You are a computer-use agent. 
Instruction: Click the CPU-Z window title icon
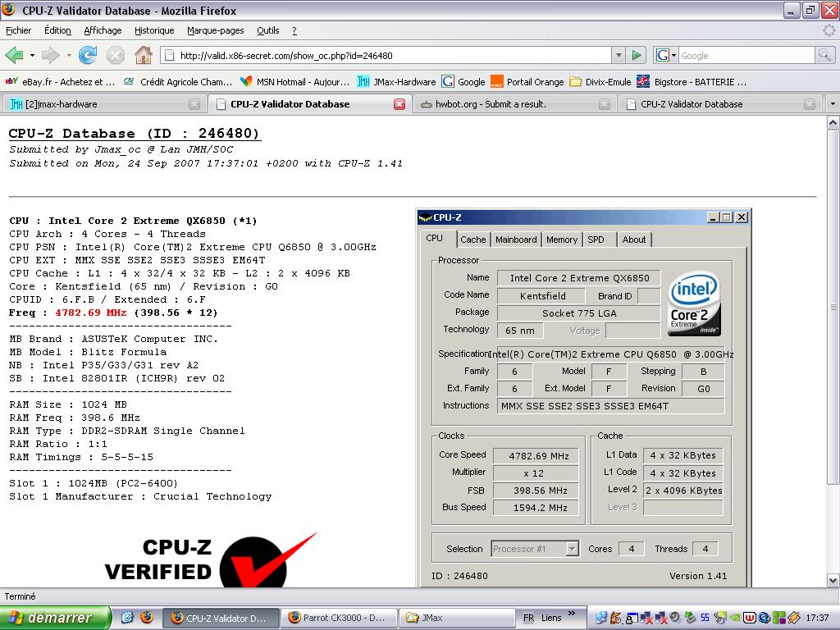click(426, 217)
